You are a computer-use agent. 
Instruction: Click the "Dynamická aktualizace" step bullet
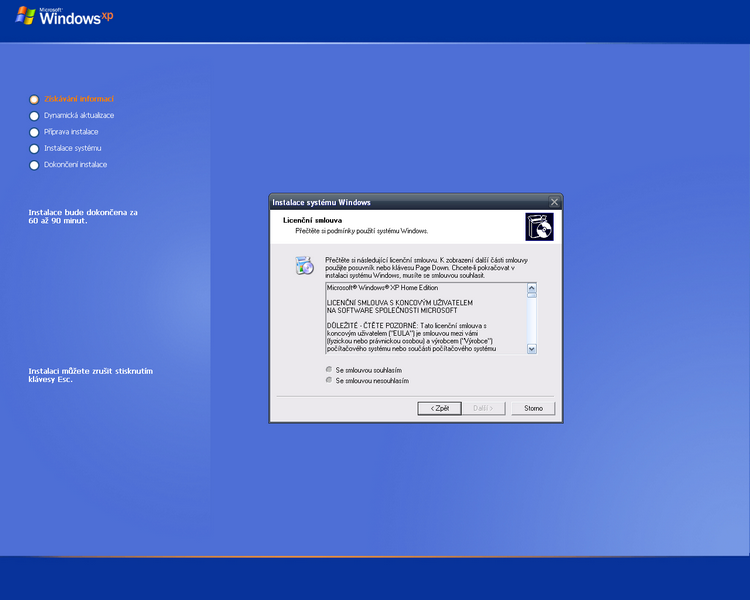34,116
